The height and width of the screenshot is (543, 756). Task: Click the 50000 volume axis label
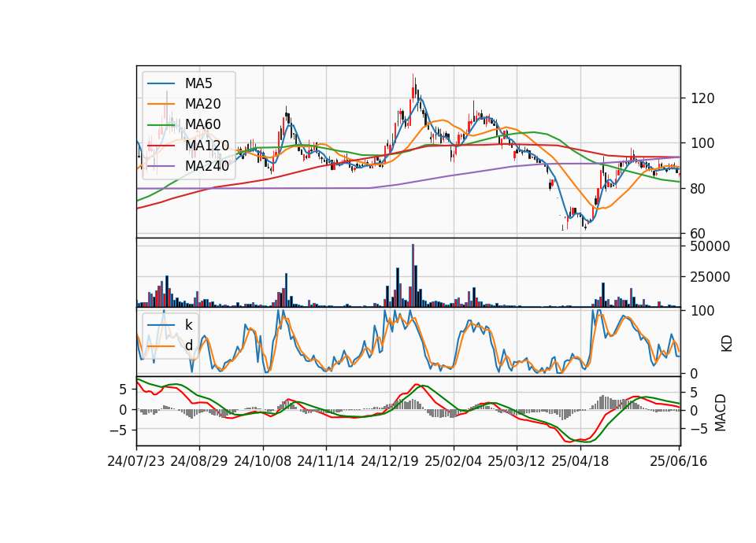click(x=710, y=246)
